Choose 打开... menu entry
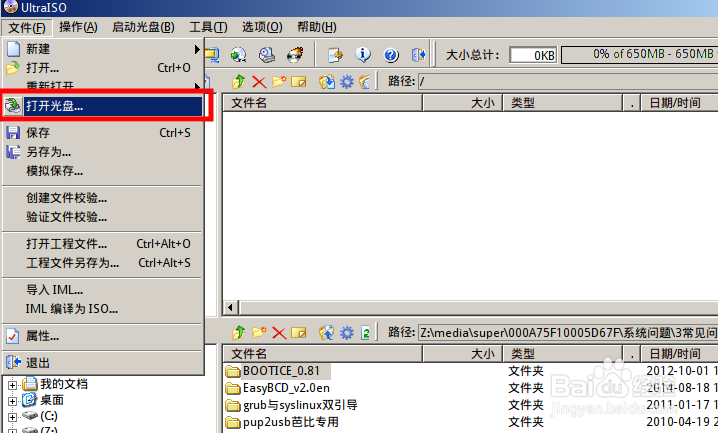The width and height of the screenshot is (718, 433). [103, 68]
